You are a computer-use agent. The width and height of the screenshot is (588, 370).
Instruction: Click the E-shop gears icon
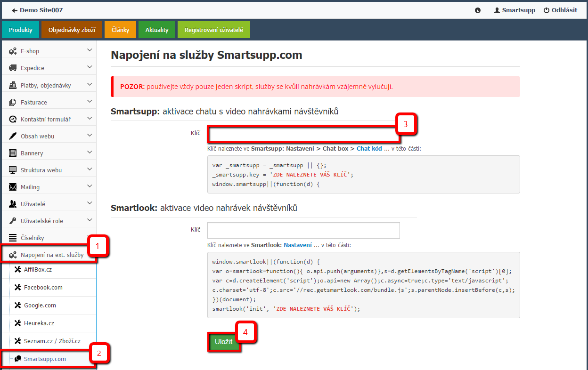[13, 51]
